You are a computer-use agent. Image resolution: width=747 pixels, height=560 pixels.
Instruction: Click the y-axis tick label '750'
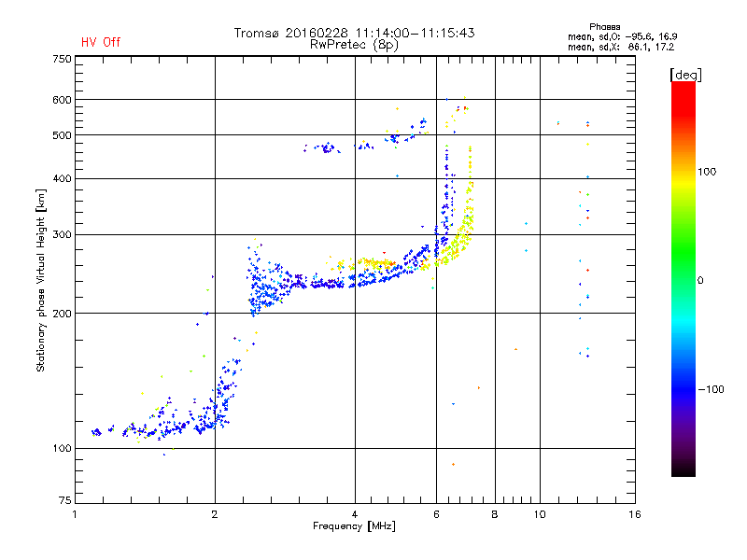(x=62, y=59)
